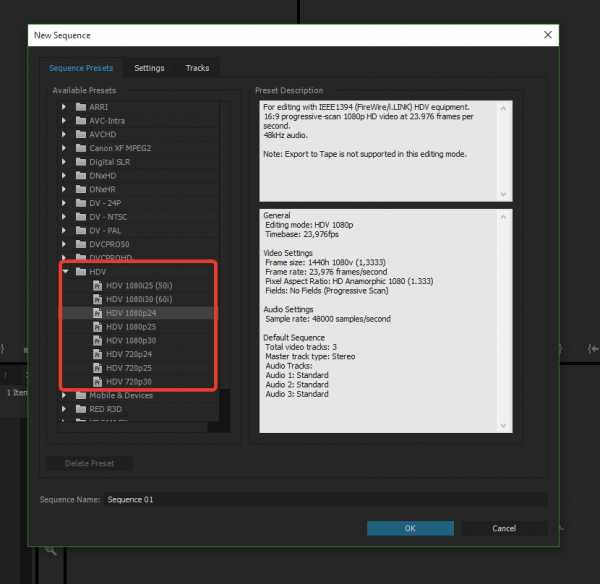Click the HDV 1080p25 preset icon
Viewport: 600px width, 584px height.
pos(97,326)
